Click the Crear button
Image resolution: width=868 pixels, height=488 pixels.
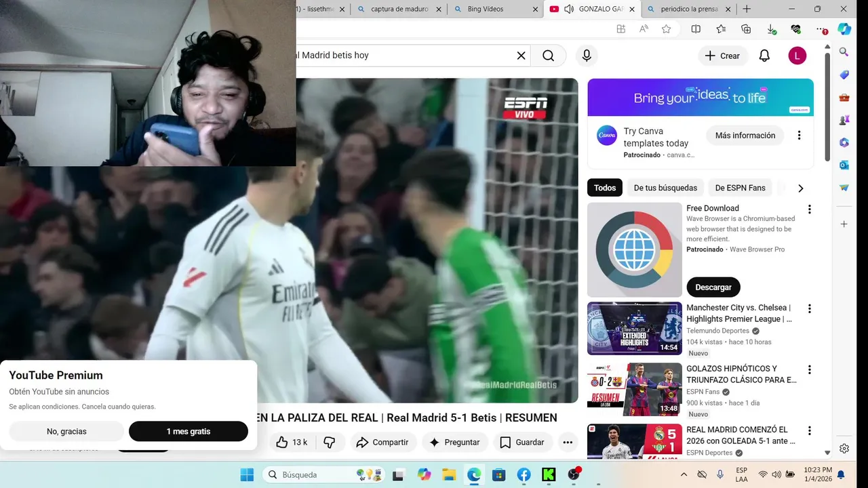tap(723, 56)
